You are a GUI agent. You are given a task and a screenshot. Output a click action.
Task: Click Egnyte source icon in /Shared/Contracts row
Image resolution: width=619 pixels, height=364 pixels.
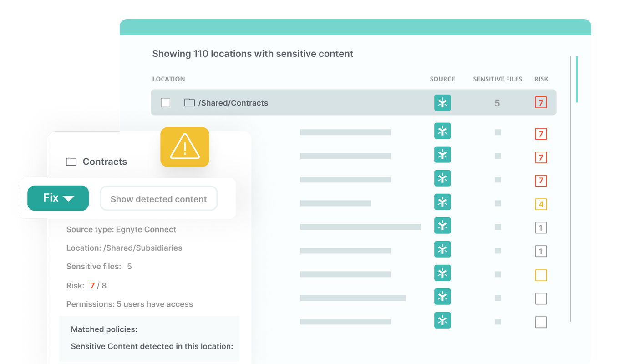click(x=442, y=103)
